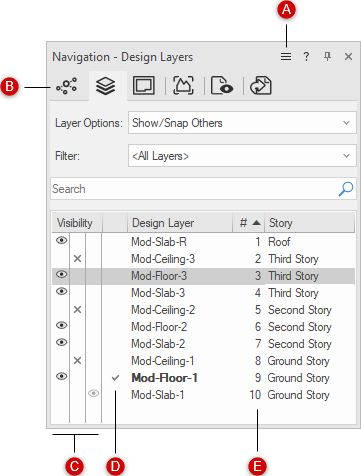The height and width of the screenshot is (476, 361).
Task: Open the Sheet Layers tab icon
Action: (144, 86)
